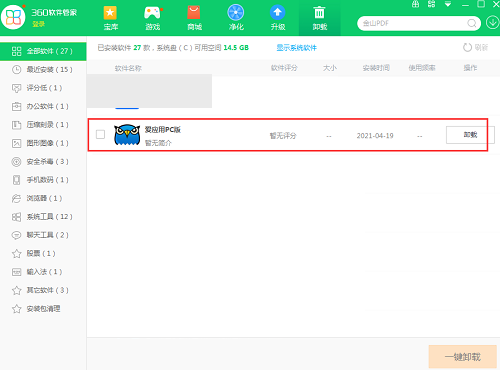Viewport: 500px width, 370px height.
Task: Click the 2021-04-19 install date cell
Action: click(x=375, y=136)
